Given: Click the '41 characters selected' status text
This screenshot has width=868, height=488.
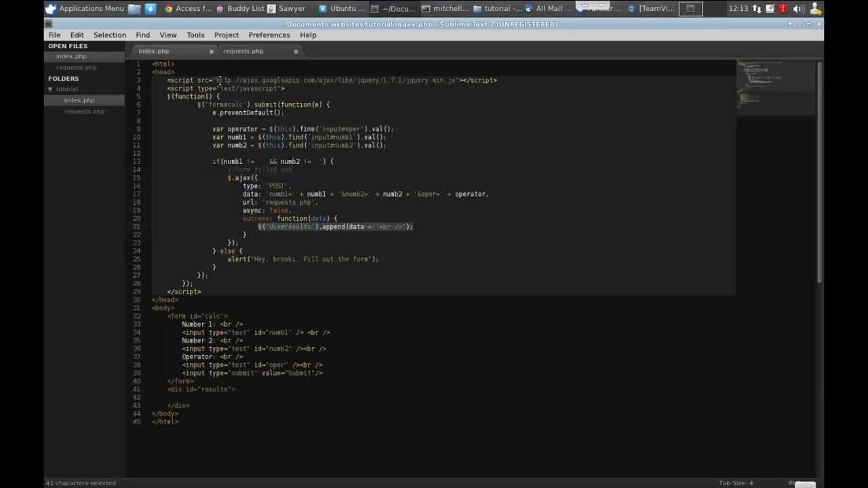Looking at the screenshot, I should pyautogui.click(x=81, y=483).
